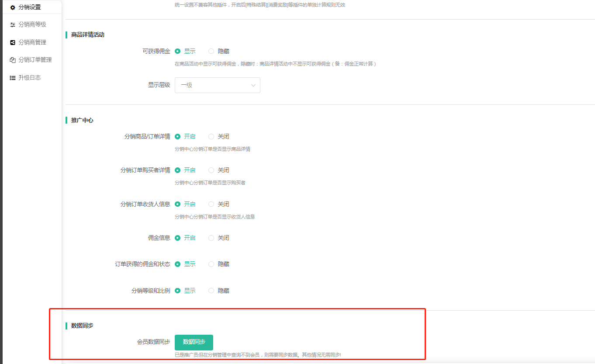Click the green 数据同步 button
This screenshot has width=595, height=364.
(194, 342)
